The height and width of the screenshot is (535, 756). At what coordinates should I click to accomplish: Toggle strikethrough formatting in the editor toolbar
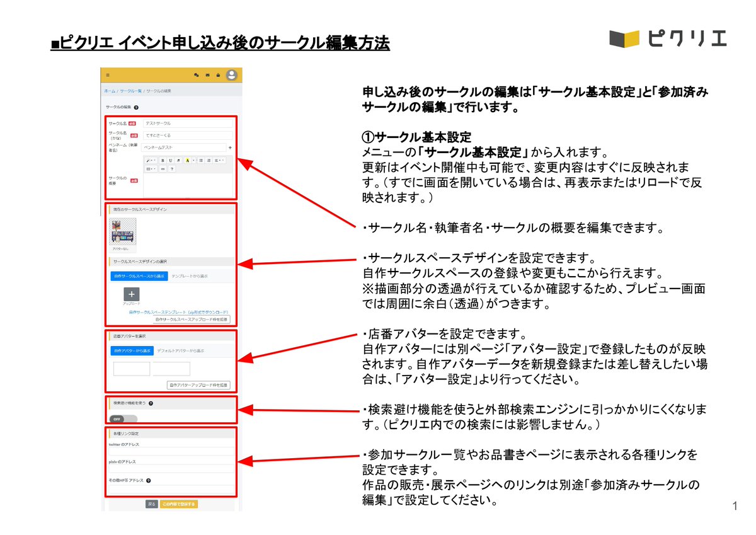pyautogui.click(x=178, y=161)
